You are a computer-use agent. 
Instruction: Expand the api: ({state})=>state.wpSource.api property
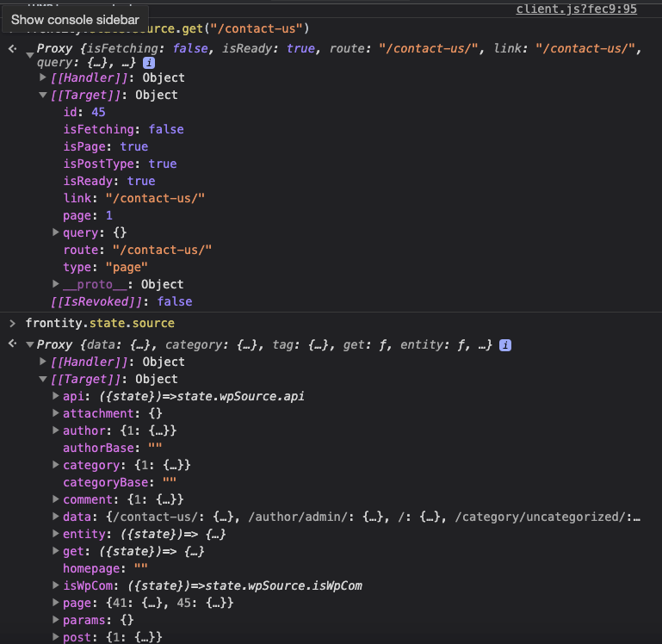point(56,396)
